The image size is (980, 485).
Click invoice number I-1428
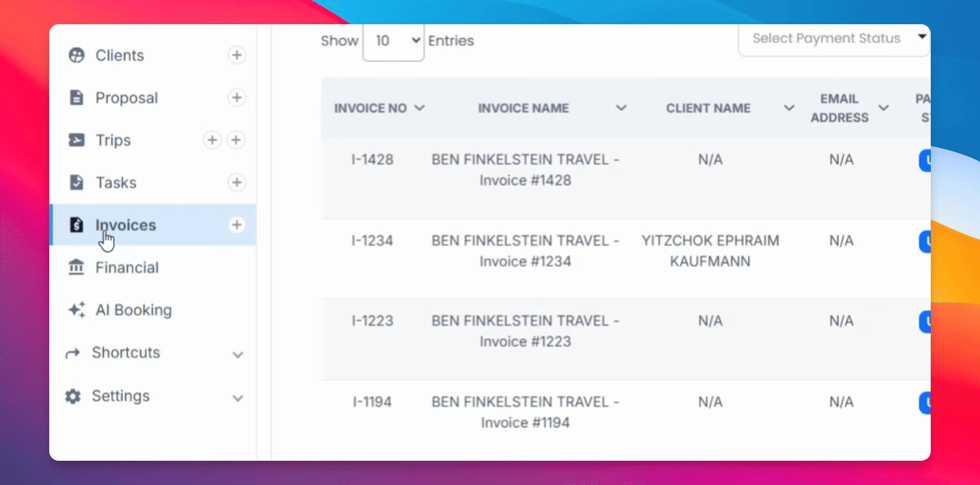pyautogui.click(x=372, y=160)
